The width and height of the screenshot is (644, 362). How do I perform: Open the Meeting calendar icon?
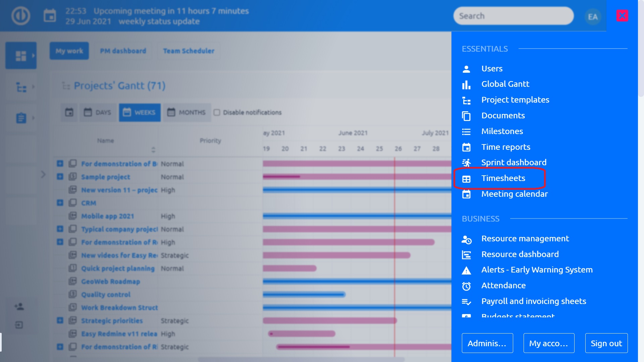click(x=466, y=194)
